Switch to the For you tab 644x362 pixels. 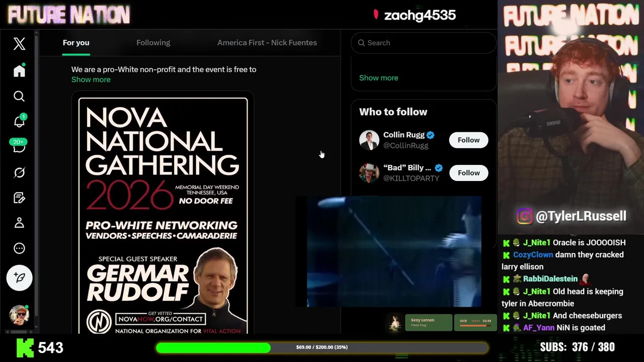tap(76, 43)
